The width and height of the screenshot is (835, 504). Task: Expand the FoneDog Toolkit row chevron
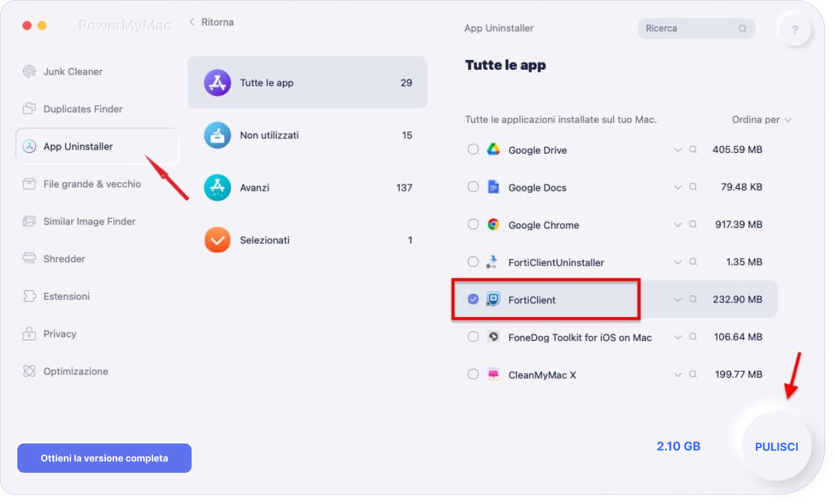678,337
